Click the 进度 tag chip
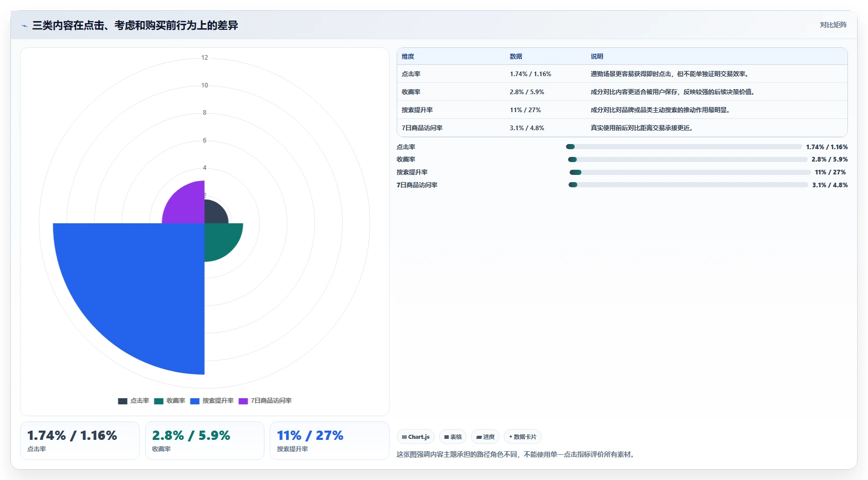The width and height of the screenshot is (868, 480). [485, 437]
